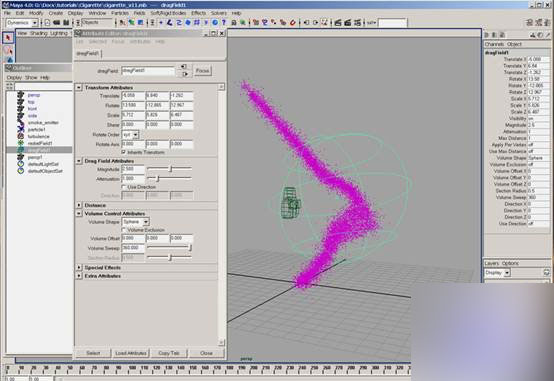Expand the Distance section
554x381 pixels.
[79, 205]
